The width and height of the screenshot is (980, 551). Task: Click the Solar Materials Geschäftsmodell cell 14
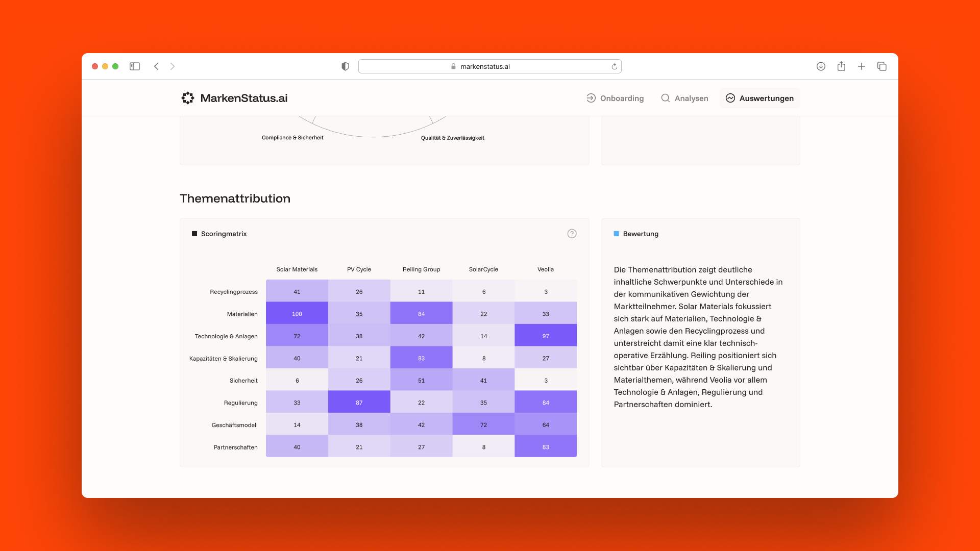(x=297, y=424)
